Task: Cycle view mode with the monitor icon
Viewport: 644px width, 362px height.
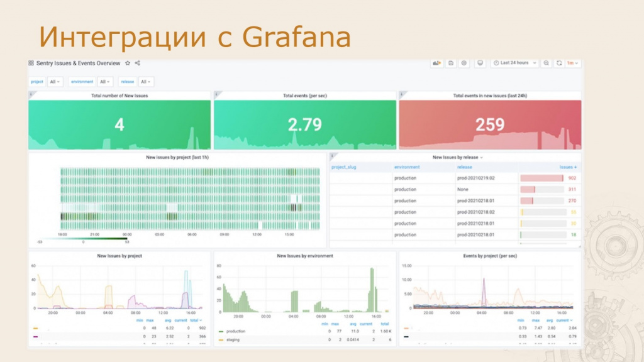Action: (x=480, y=63)
